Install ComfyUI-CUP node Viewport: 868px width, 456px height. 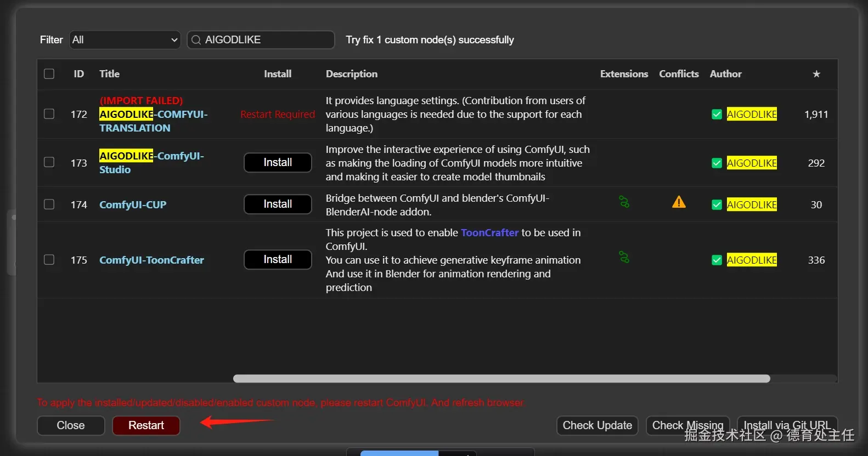(278, 204)
